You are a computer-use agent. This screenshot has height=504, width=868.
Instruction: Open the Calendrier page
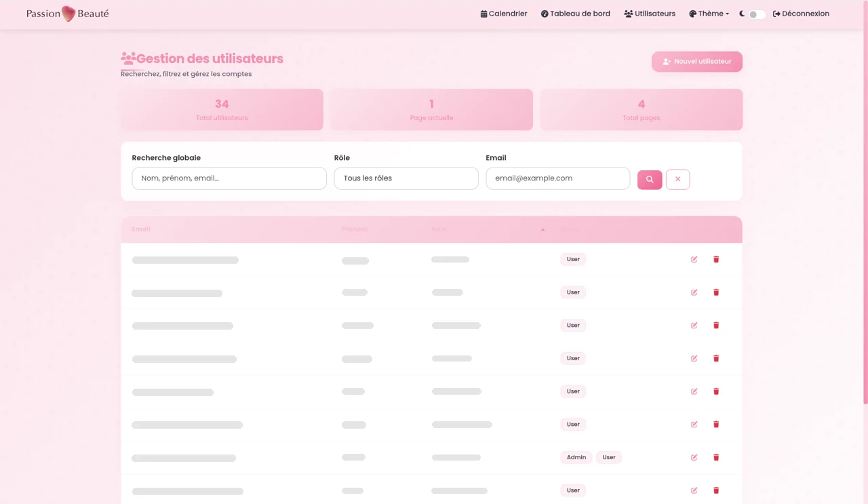tap(504, 14)
